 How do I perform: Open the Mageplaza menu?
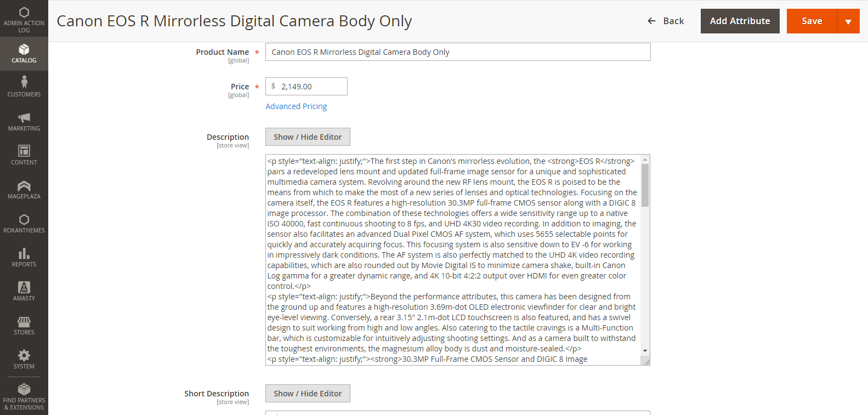pos(24,190)
